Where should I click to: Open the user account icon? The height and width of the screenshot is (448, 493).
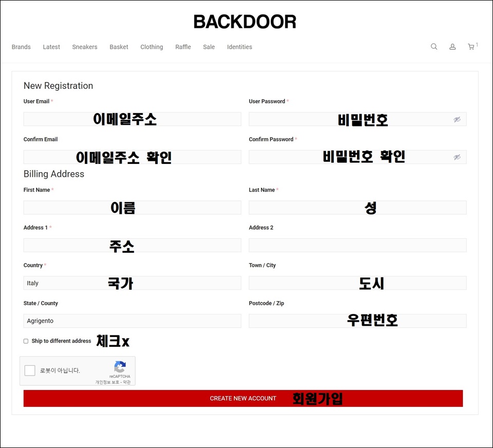pos(452,47)
